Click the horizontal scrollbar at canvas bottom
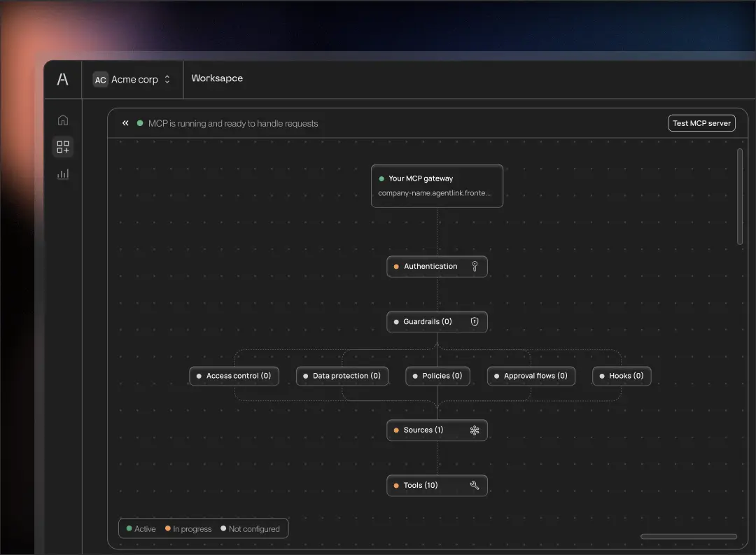Screen dimensions: 756x555 pos(688,537)
